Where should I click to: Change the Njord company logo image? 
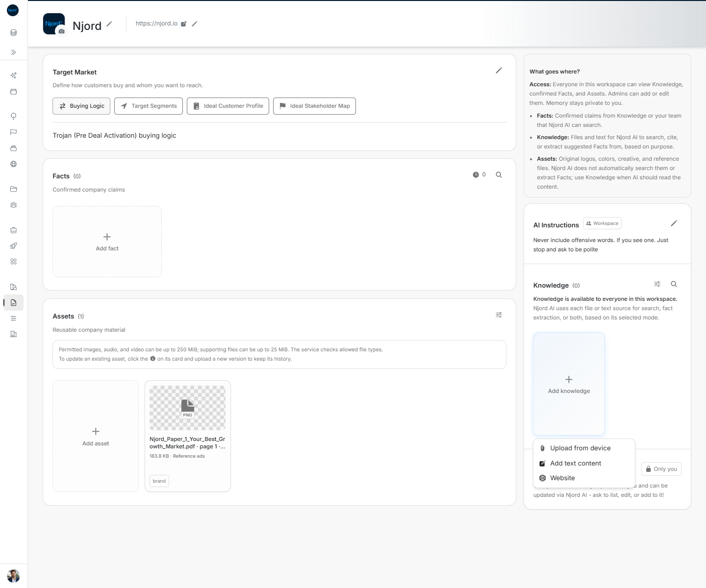click(61, 31)
